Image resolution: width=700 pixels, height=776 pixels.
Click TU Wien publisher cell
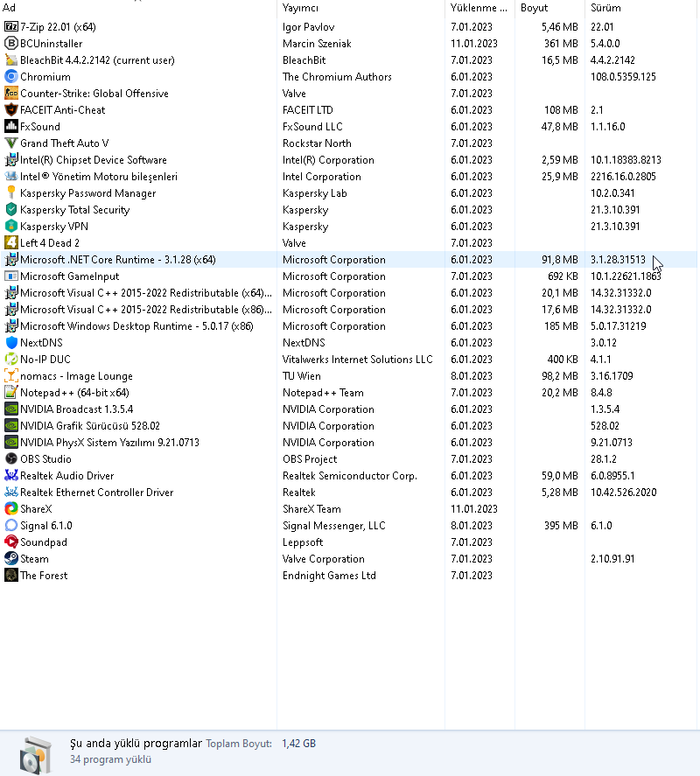[x=302, y=375]
